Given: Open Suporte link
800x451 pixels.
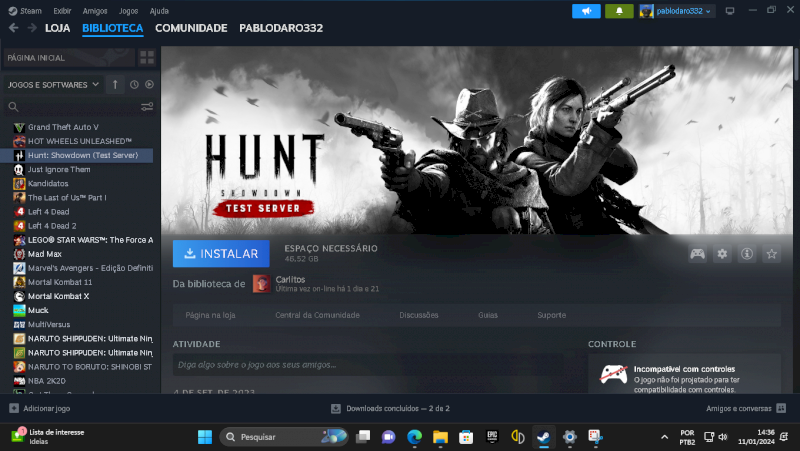Looking at the screenshot, I should [552, 315].
